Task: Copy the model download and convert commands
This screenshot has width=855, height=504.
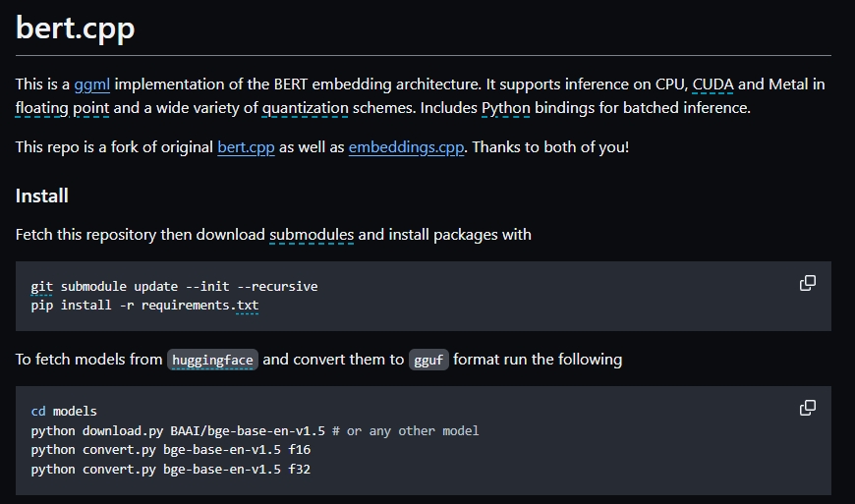Action: tap(807, 408)
